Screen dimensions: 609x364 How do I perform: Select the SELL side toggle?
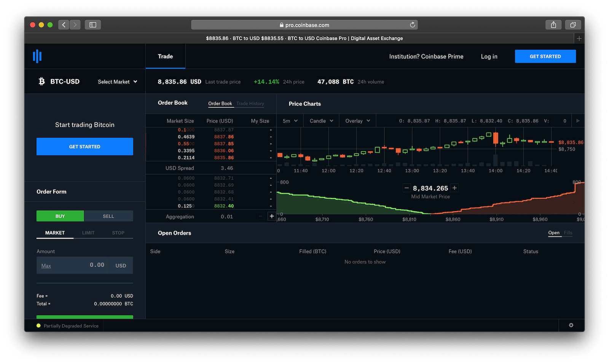(x=108, y=216)
